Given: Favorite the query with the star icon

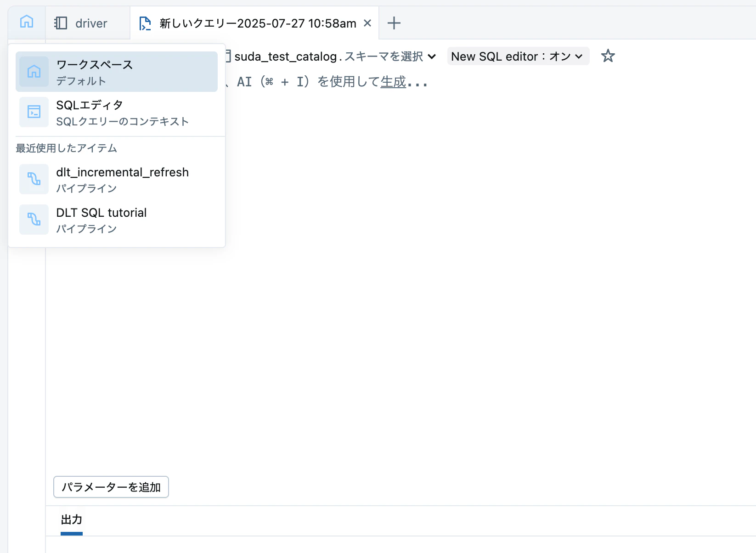Looking at the screenshot, I should tap(608, 56).
